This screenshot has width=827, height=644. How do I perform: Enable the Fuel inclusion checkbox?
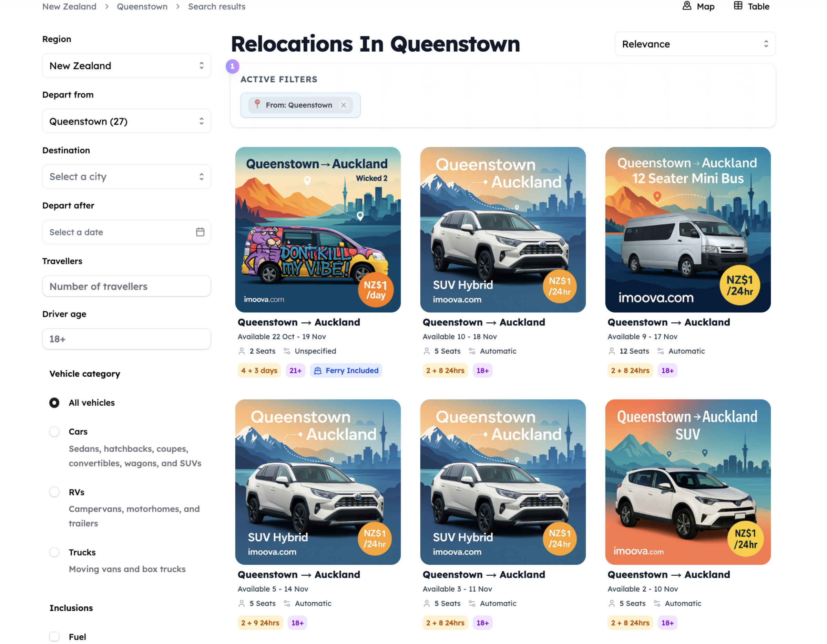(54, 636)
